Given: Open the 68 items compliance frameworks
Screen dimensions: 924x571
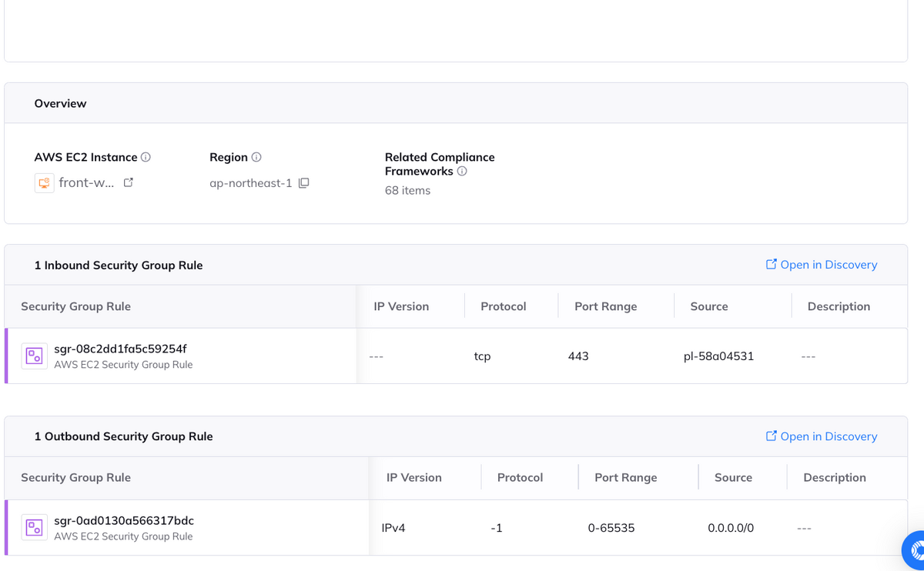Looking at the screenshot, I should (x=407, y=190).
